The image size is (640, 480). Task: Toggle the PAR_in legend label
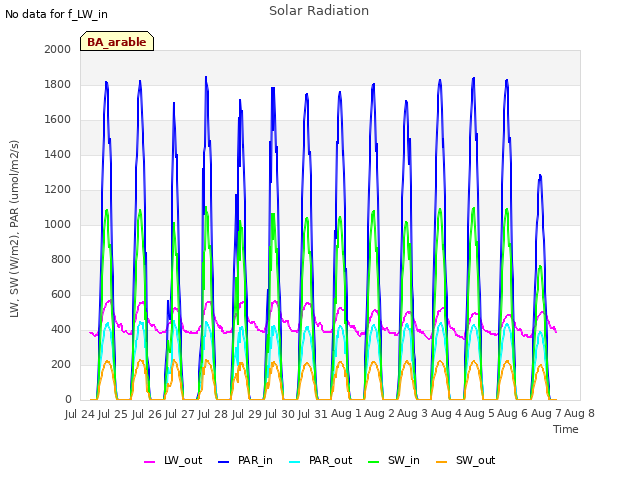pos(255,460)
